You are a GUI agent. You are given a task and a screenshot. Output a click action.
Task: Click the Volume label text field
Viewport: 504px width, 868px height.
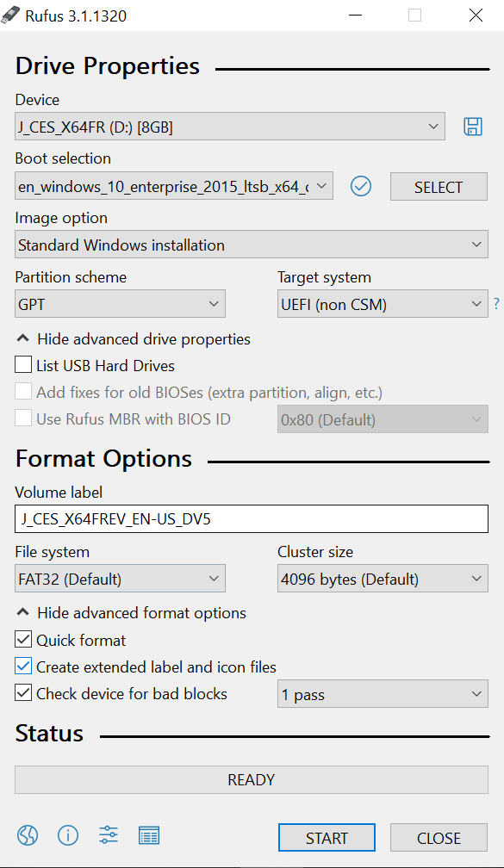point(252,518)
